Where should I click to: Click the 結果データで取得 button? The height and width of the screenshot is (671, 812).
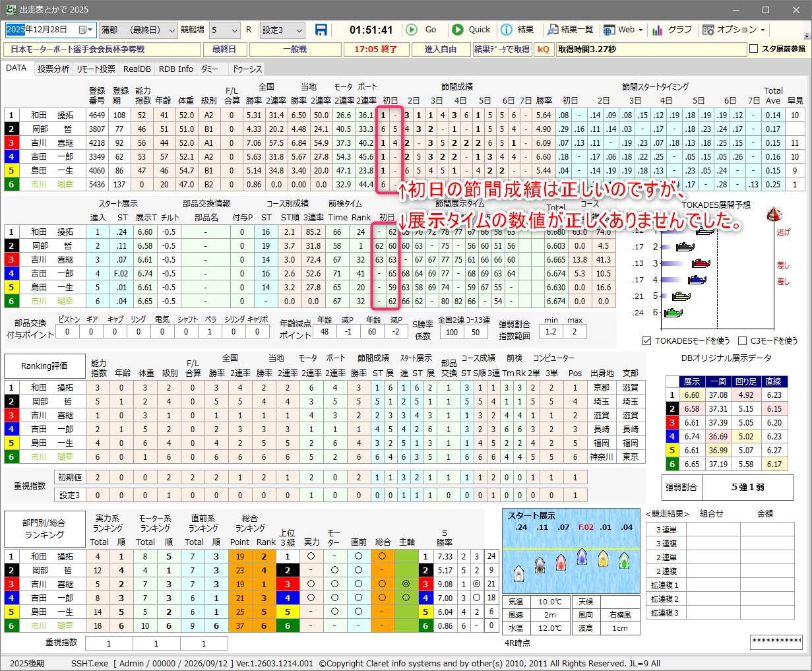(502, 49)
